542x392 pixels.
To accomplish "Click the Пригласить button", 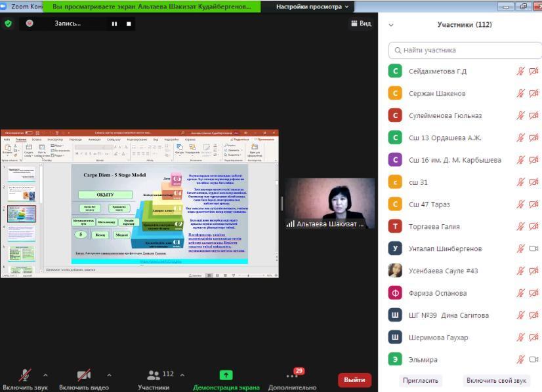I will click(x=421, y=380).
